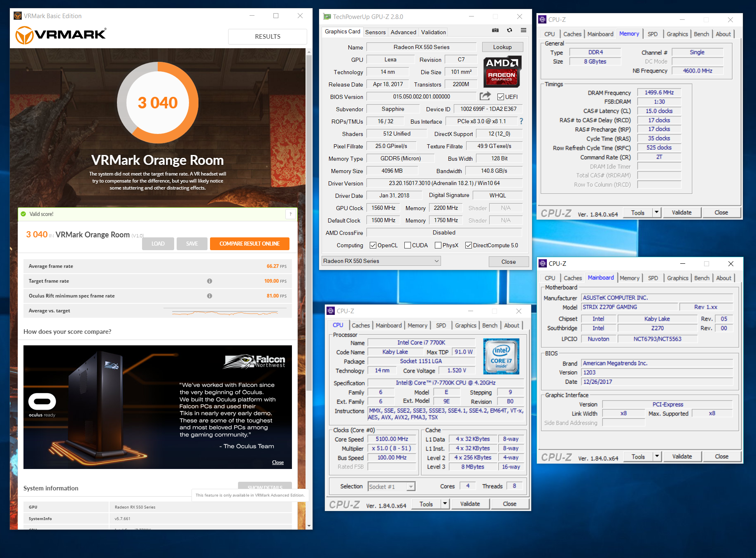Screen dimensions: 756x558
Task: Click the Valid score help question icon
Action: (291, 214)
